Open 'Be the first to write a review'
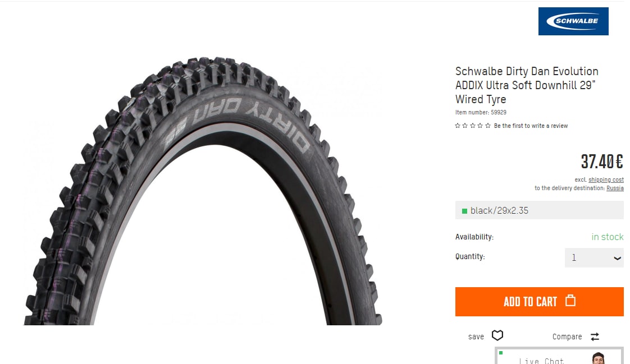 (x=531, y=126)
